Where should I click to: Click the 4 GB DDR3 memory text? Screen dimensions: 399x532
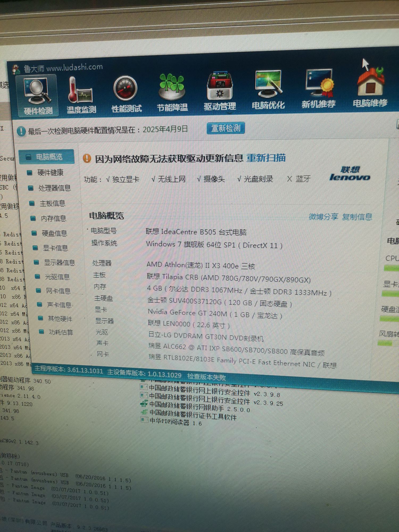click(239, 290)
